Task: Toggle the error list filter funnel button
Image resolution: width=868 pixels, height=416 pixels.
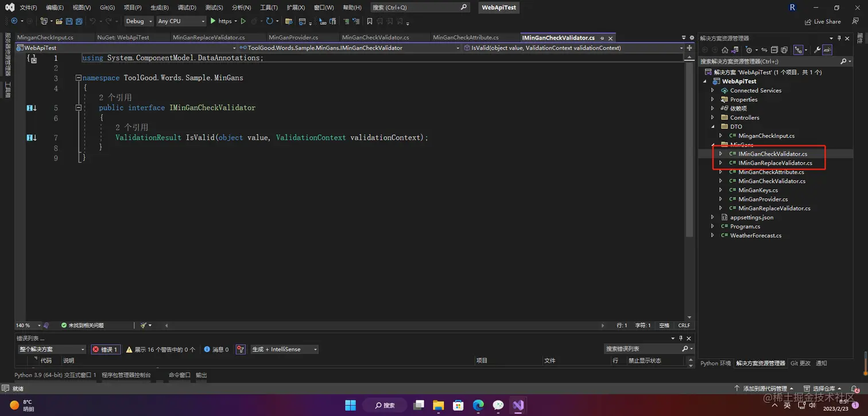Action: click(x=241, y=349)
